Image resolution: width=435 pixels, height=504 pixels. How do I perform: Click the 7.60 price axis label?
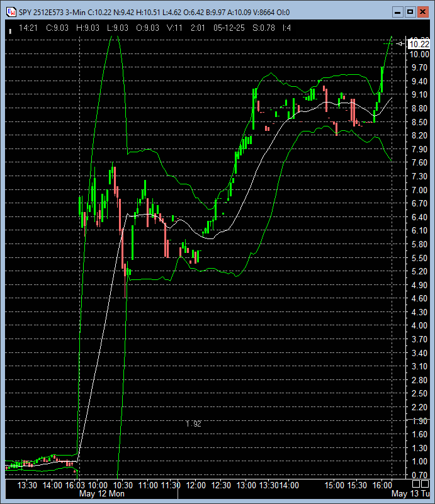click(x=421, y=162)
